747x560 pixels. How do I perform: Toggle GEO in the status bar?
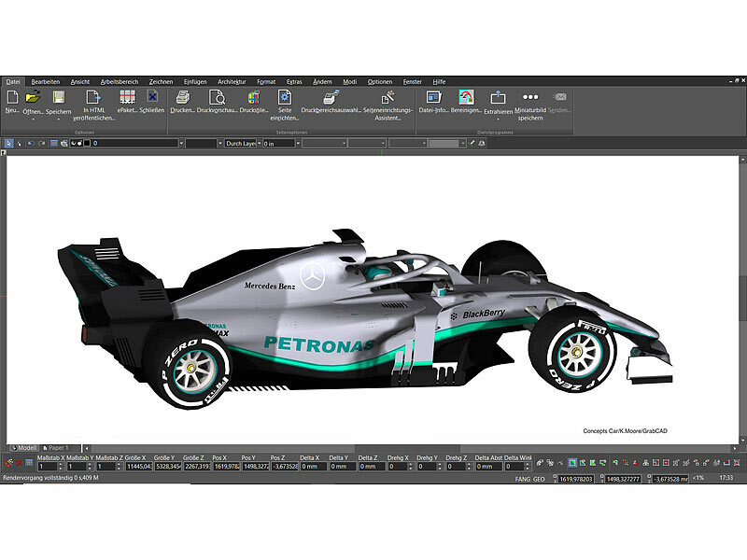tap(539, 479)
